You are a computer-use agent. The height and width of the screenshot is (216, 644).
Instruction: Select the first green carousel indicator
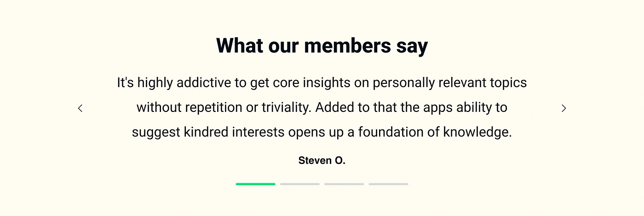[x=255, y=184]
